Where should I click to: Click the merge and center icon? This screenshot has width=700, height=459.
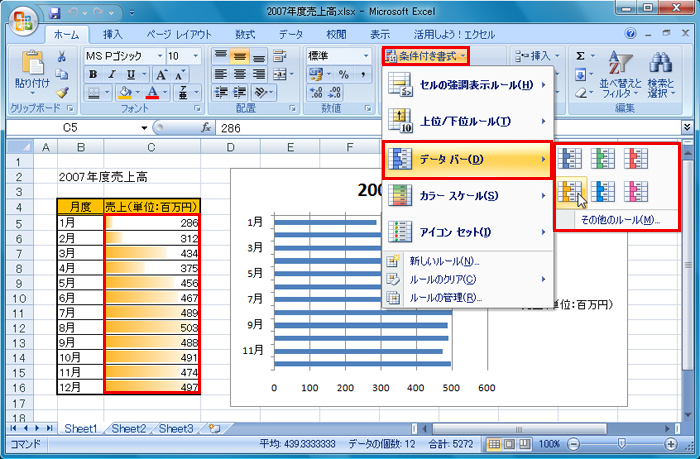click(280, 75)
